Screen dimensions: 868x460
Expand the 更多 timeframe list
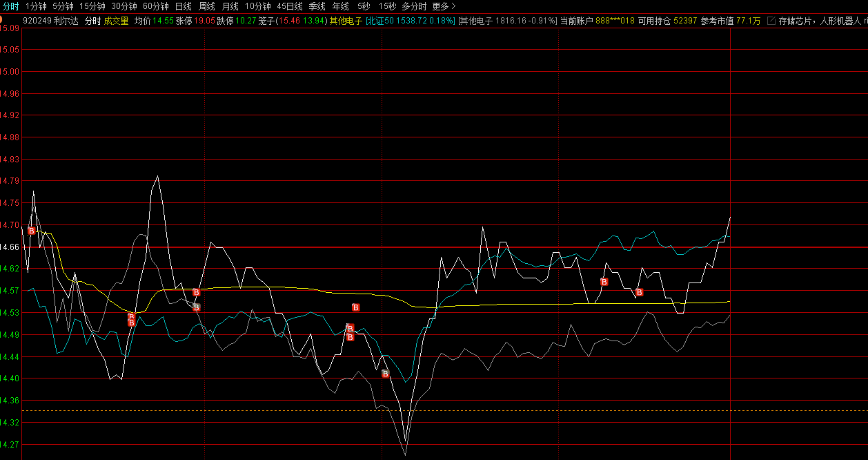444,6
